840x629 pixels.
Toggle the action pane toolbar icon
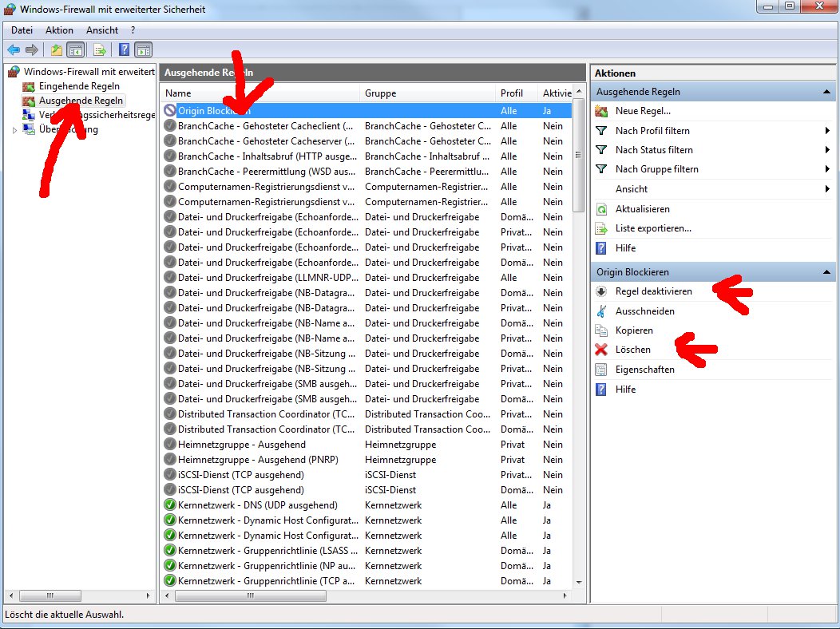click(x=144, y=50)
